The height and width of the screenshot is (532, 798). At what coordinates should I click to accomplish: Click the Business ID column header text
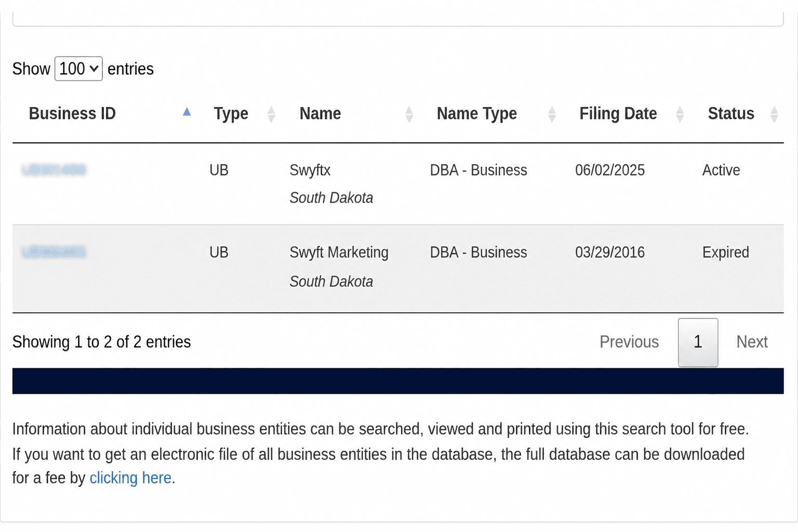(x=72, y=113)
